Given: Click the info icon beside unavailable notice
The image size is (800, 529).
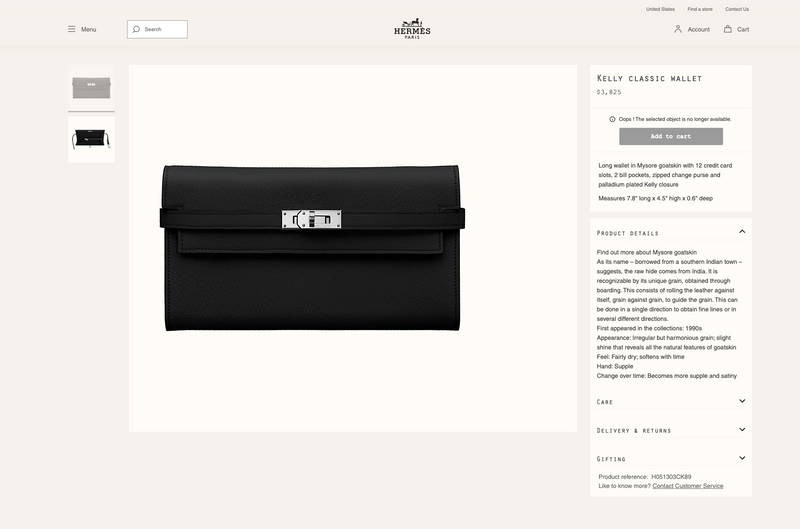Looking at the screenshot, I should (612, 119).
